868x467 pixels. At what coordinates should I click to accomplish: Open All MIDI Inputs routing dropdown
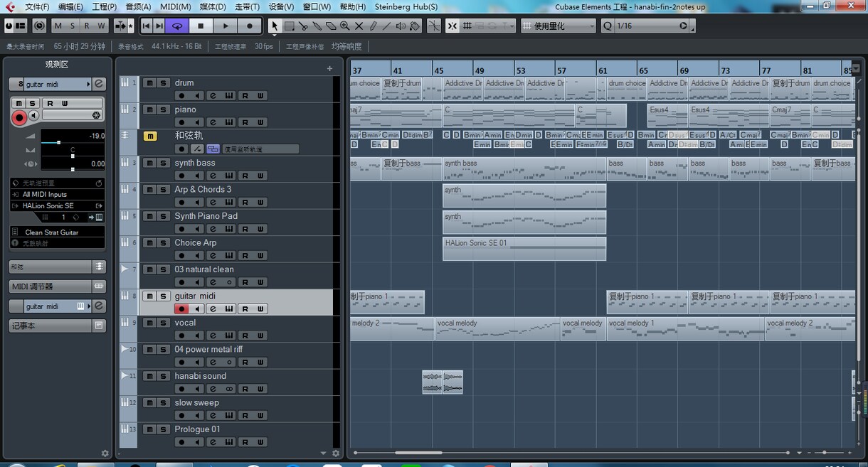(x=58, y=194)
